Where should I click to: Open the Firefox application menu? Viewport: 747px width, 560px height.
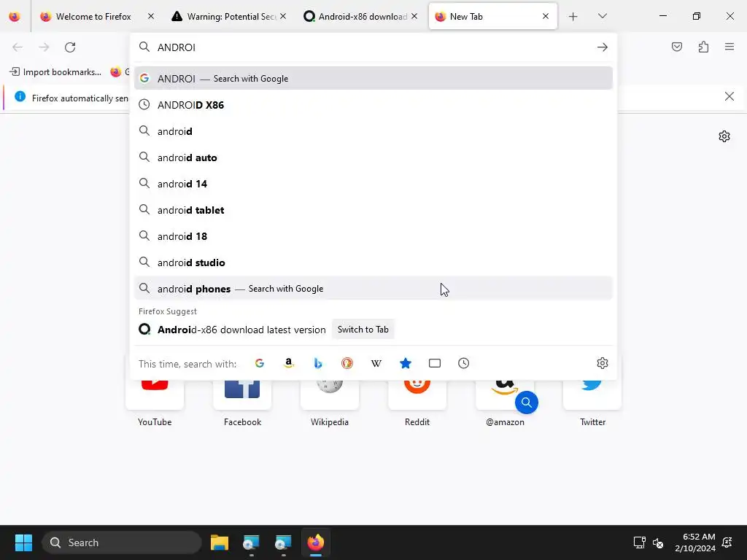click(729, 47)
